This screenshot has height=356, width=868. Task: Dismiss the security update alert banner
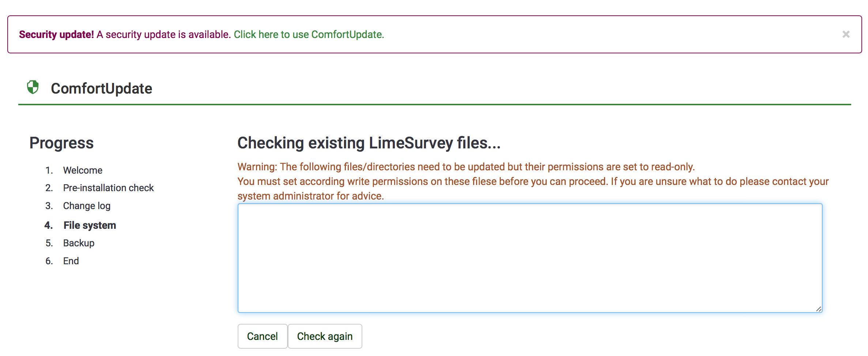pyautogui.click(x=846, y=34)
